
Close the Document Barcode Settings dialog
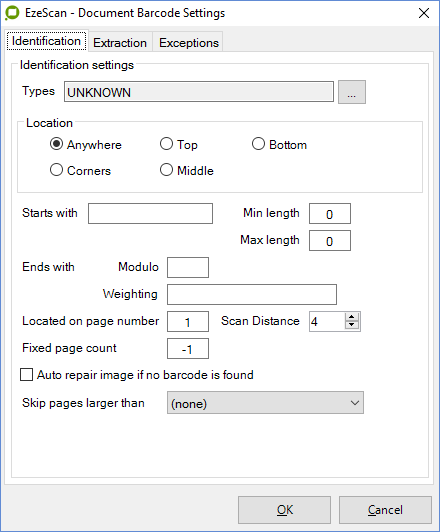click(x=424, y=13)
